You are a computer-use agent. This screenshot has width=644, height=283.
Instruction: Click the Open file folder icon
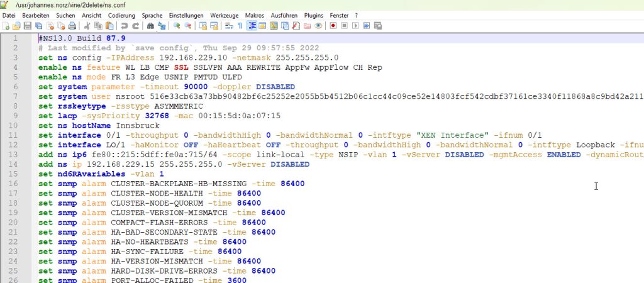[16, 26]
